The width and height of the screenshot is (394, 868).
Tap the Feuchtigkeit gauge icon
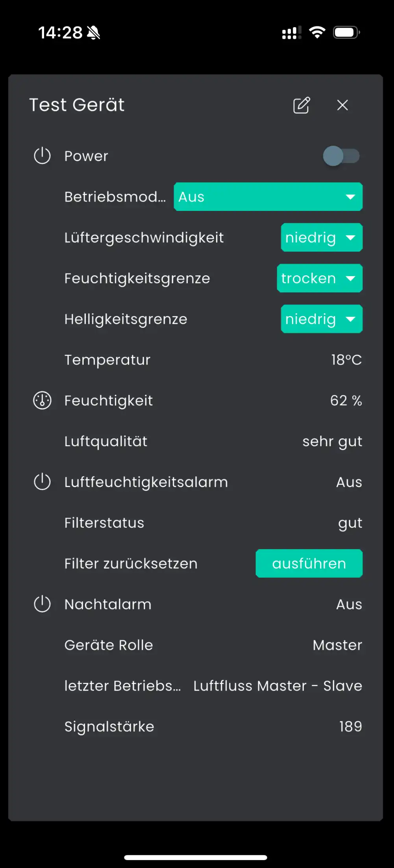(42, 401)
